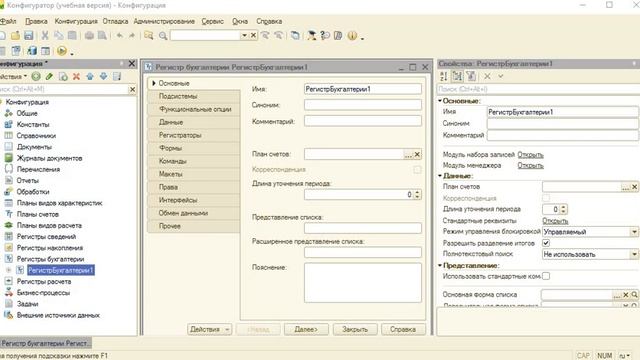This screenshot has width=640, height=360.
Task: Increase Длина уточнения периода in dialog
Action: [417, 192]
